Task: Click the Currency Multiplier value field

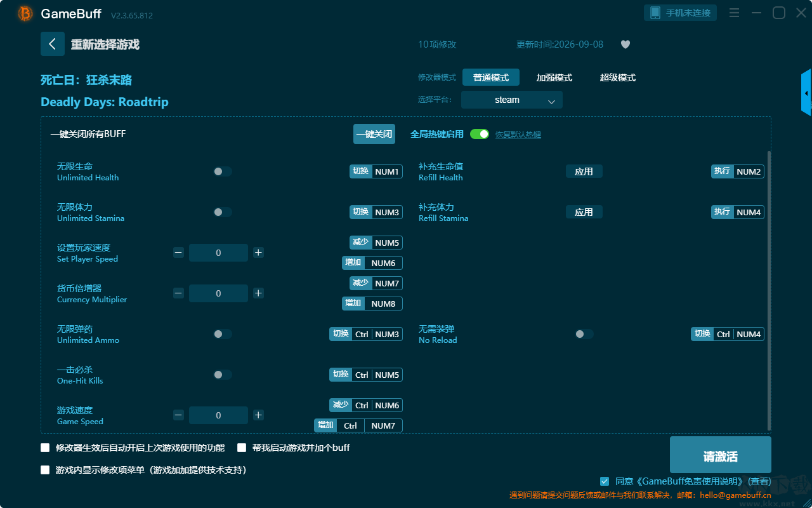Action: [x=218, y=293]
